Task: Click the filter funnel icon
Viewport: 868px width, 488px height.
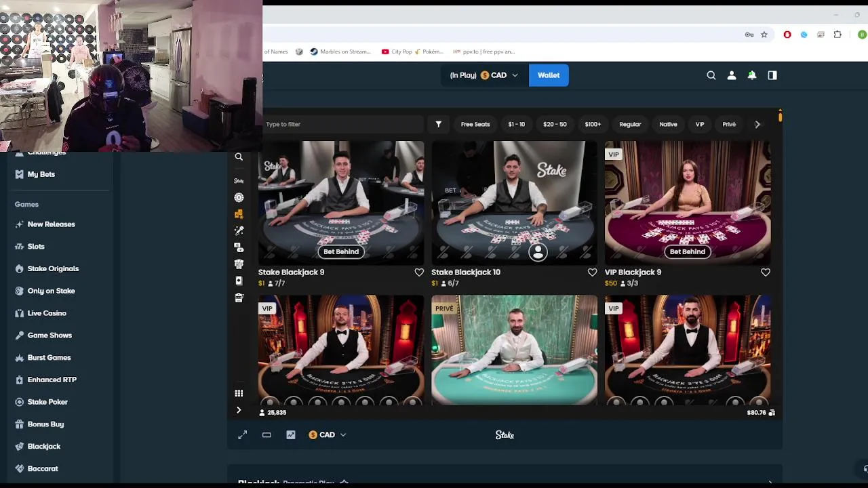Action: pos(439,124)
